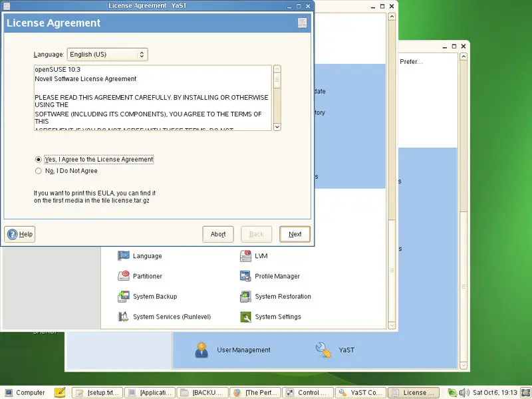Open Help for License Agreement

coord(20,234)
